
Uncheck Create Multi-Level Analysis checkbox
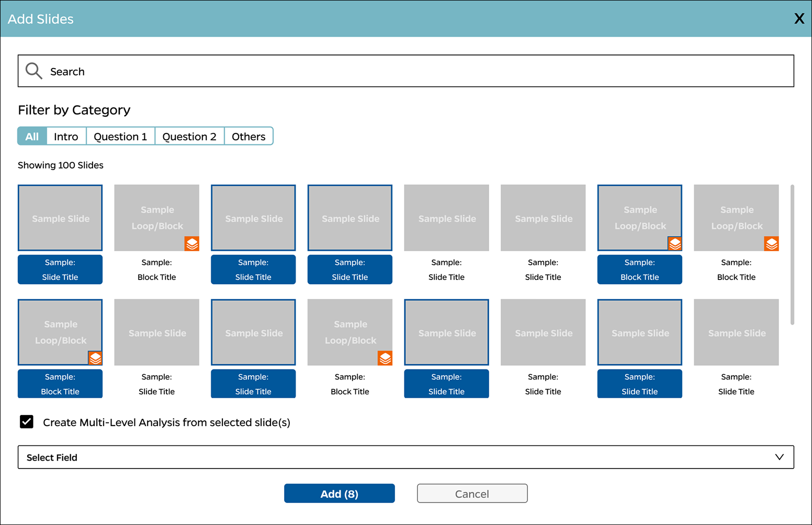[27, 422]
